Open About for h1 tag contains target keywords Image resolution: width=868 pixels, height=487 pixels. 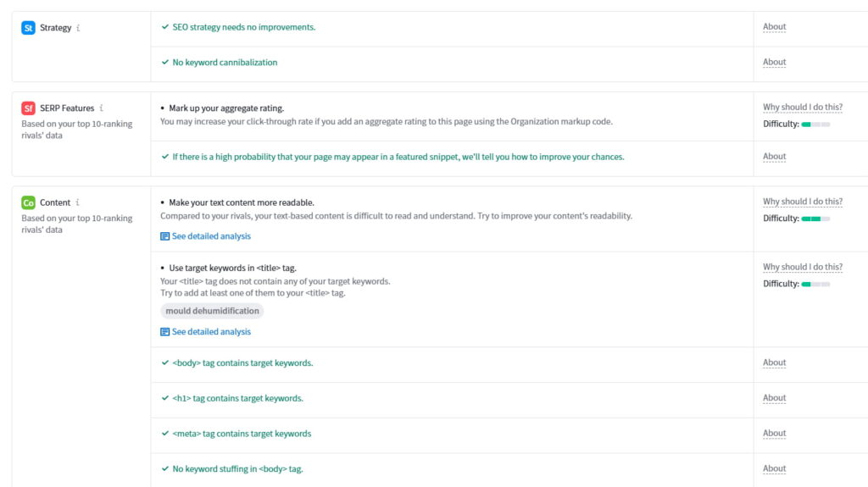point(775,398)
